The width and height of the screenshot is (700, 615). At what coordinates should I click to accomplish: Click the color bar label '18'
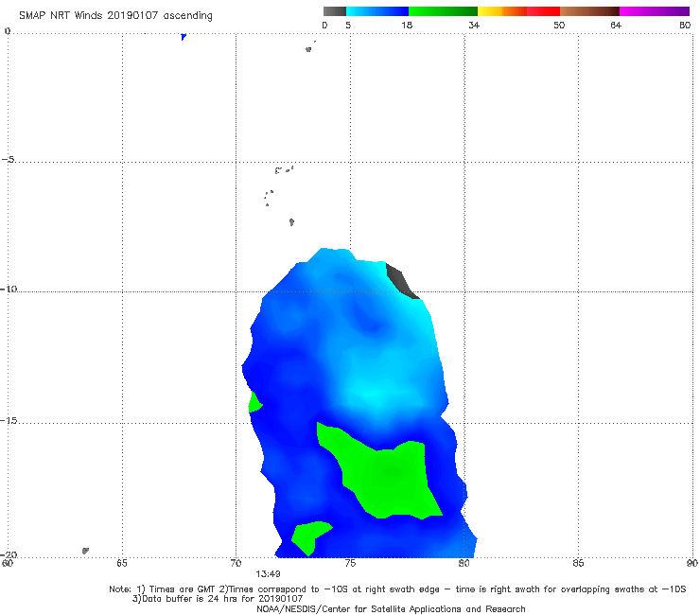tap(407, 26)
